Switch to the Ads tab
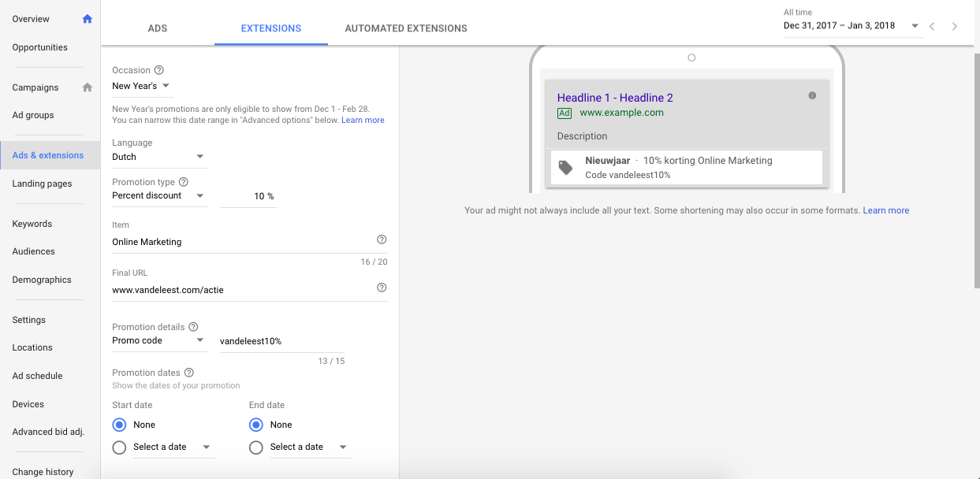Image resolution: width=980 pixels, height=479 pixels. pyautogui.click(x=158, y=28)
